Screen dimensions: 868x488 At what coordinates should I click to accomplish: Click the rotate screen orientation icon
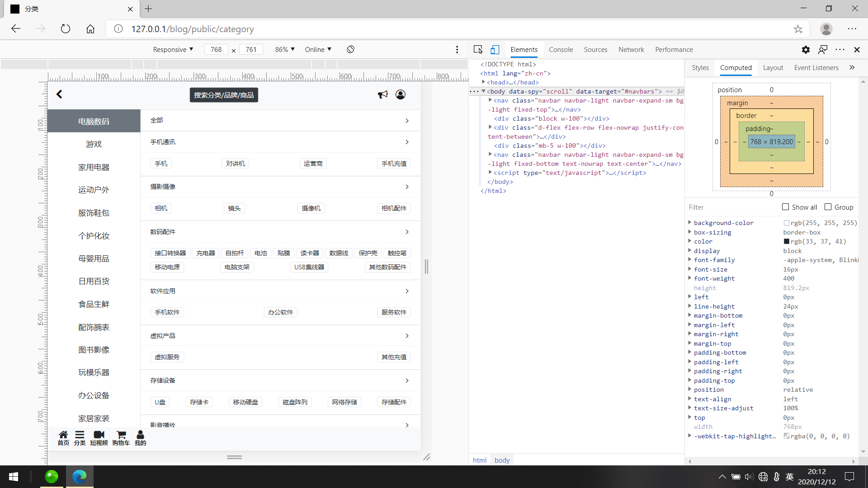(350, 49)
